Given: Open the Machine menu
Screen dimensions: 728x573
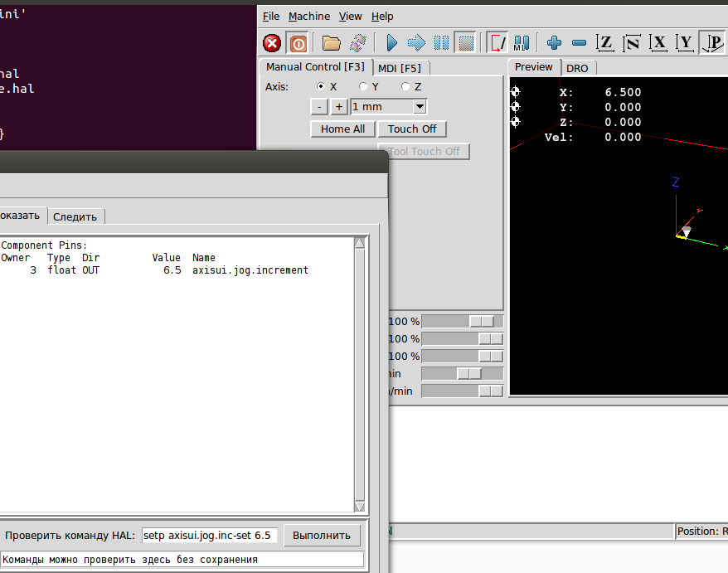Looking at the screenshot, I should pyautogui.click(x=309, y=17).
